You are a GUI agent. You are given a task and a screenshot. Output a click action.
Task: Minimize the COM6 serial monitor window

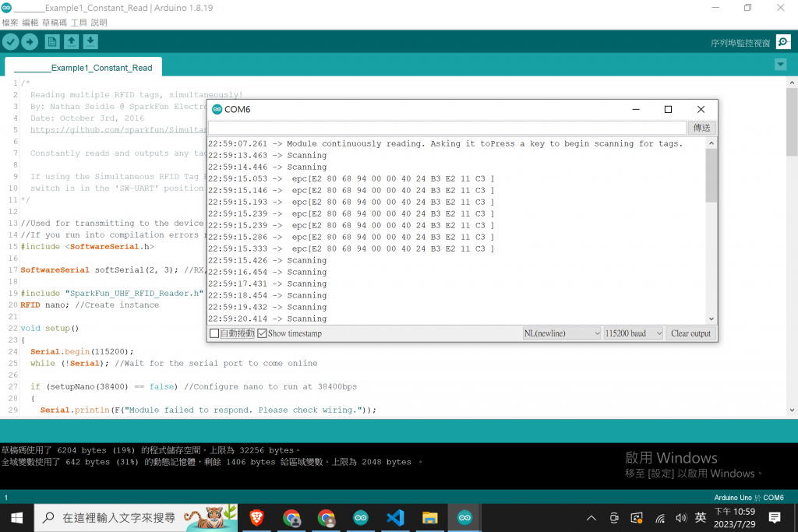point(636,109)
